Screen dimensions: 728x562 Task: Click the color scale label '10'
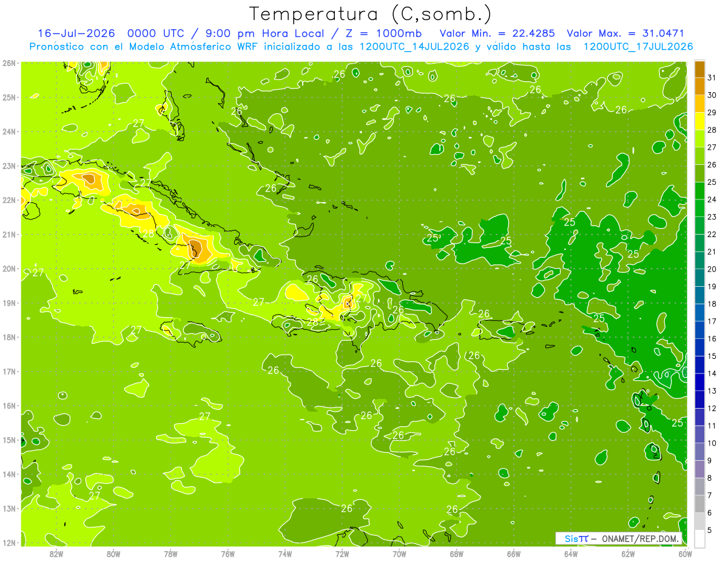point(712,443)
